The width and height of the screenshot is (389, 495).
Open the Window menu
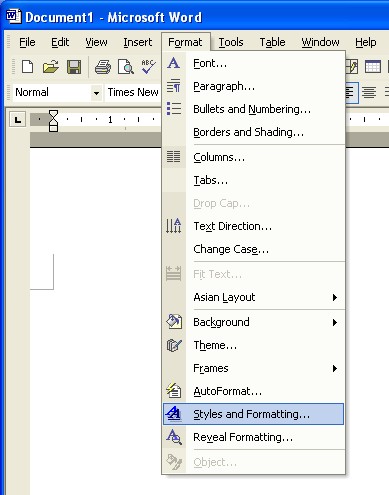(320, 42)
